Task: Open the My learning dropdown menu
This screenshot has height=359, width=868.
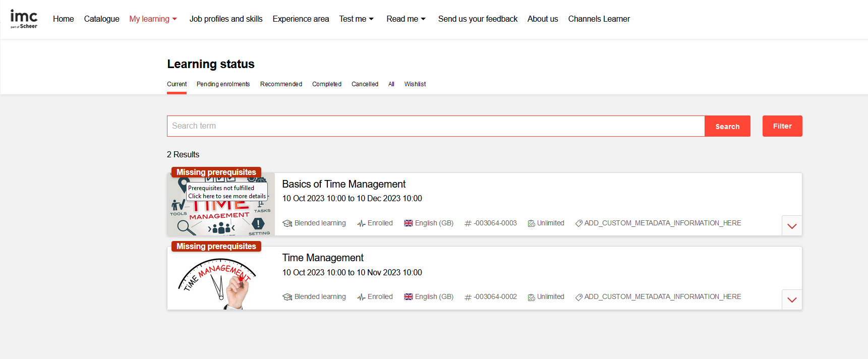Action: tap(153, 19)
